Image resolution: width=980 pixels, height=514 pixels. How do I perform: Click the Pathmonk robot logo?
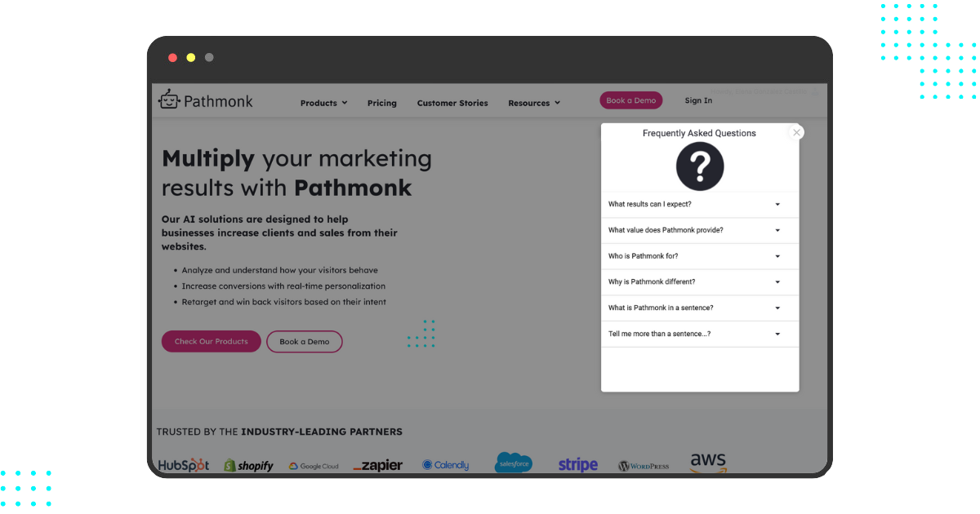(169, 100)
